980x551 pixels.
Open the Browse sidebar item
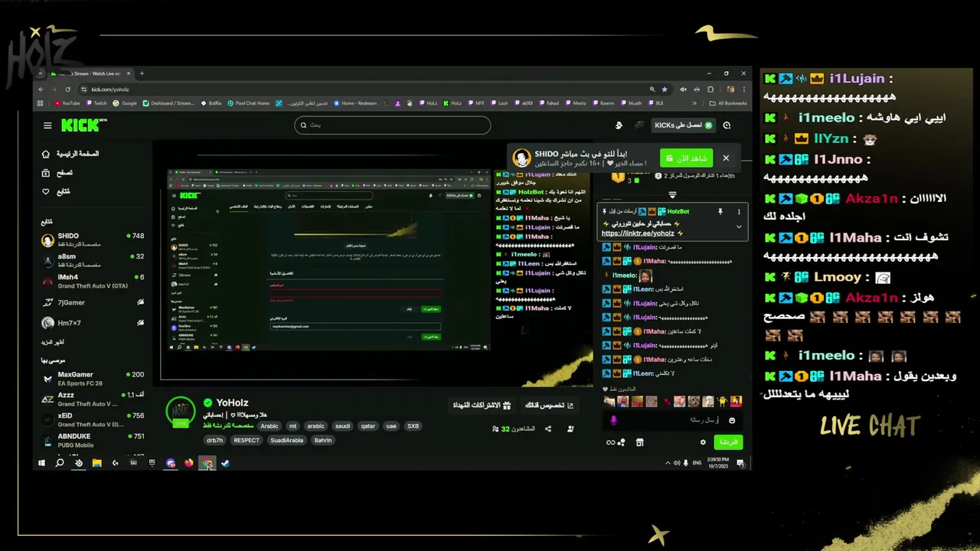(x=57, y=173)
